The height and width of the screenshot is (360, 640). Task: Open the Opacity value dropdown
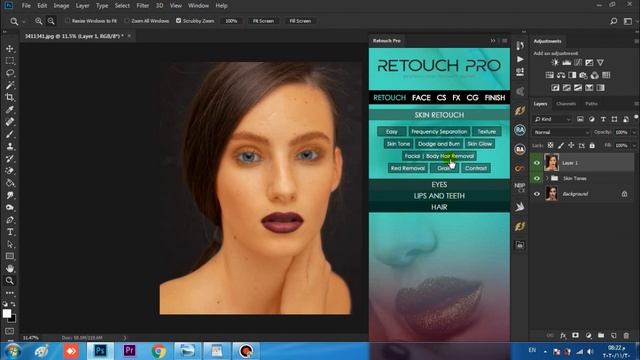[x=634, y=132]
